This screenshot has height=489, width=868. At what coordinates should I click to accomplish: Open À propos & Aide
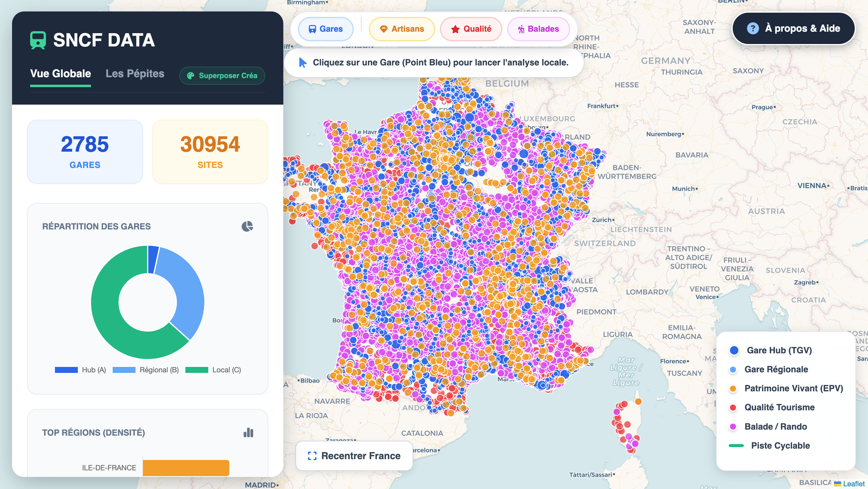(x=794, y=28)
